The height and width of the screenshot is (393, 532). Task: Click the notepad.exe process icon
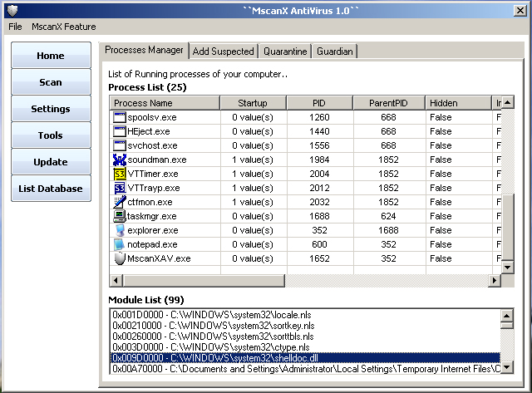pos(119,244)
